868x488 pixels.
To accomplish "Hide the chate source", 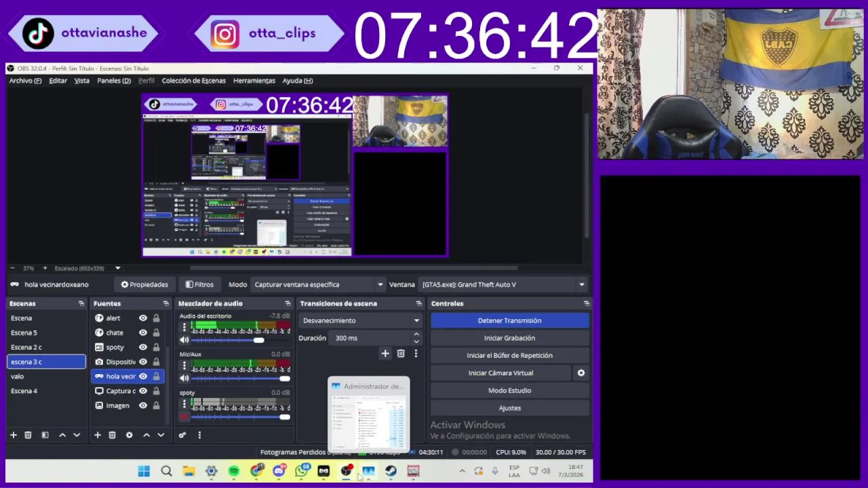I will coord(143,333).
